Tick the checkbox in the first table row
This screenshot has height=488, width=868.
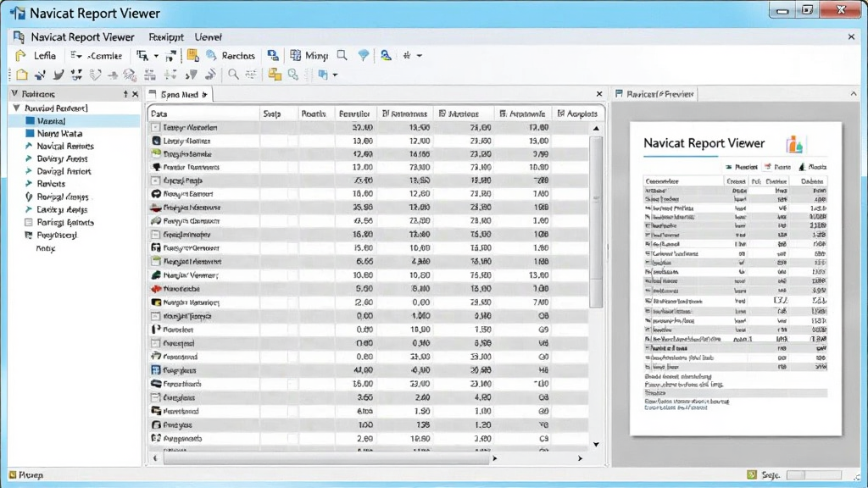pos(156,127)
